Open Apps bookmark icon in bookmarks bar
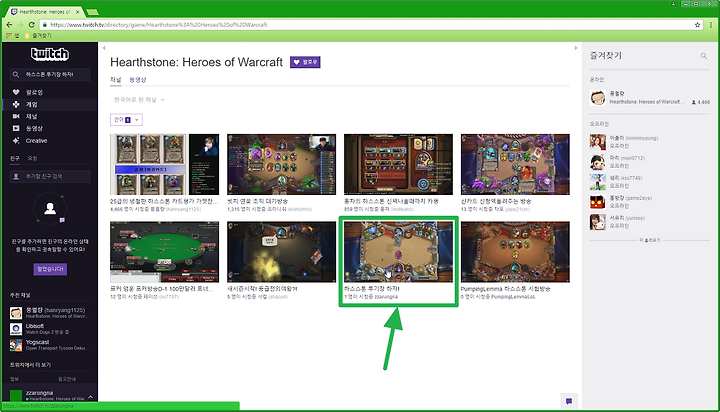The width and height of the screenshot is (720, 412). (9, 35)
